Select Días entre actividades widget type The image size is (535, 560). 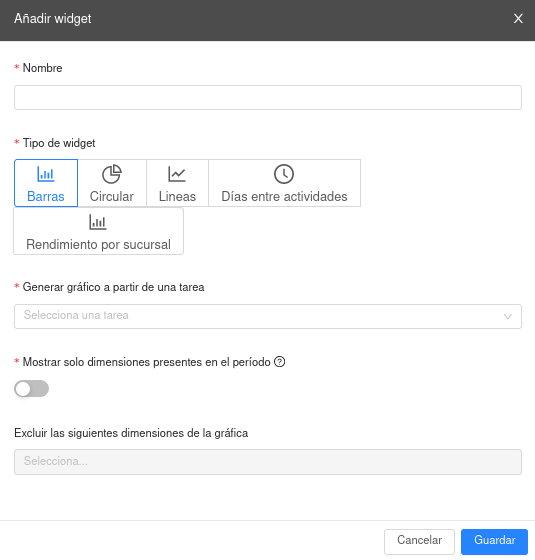[x=284, y=183]
